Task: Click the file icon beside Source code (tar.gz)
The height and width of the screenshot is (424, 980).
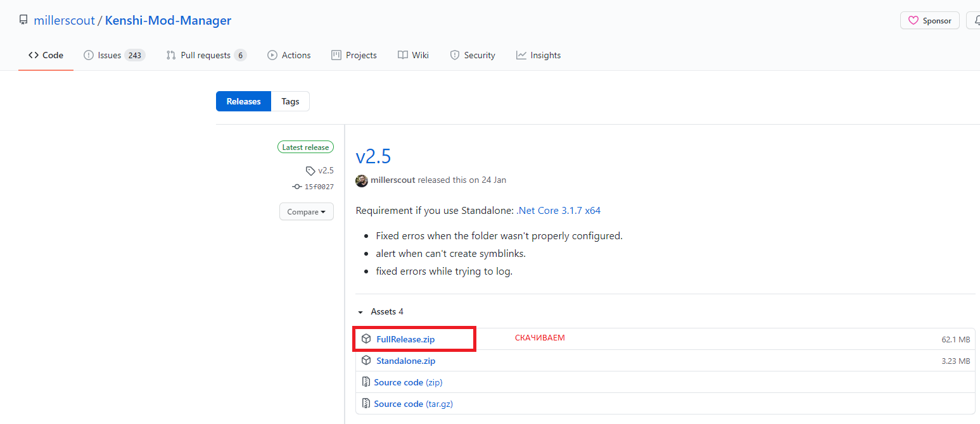Action: point(366,404)
